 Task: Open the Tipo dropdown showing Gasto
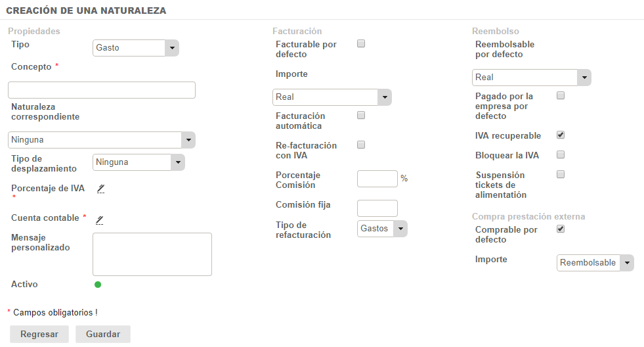[136, 47]
